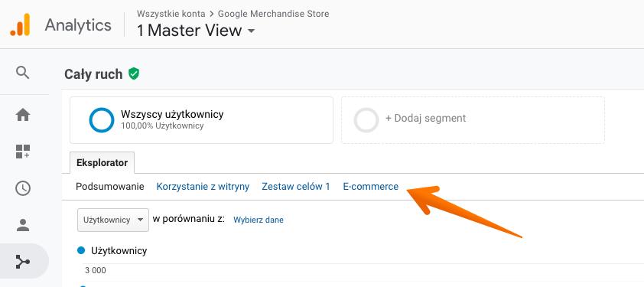Expand the 1 Master View dropdown arrow
Screen dimensions: 644x287
(x=252, y=31)
